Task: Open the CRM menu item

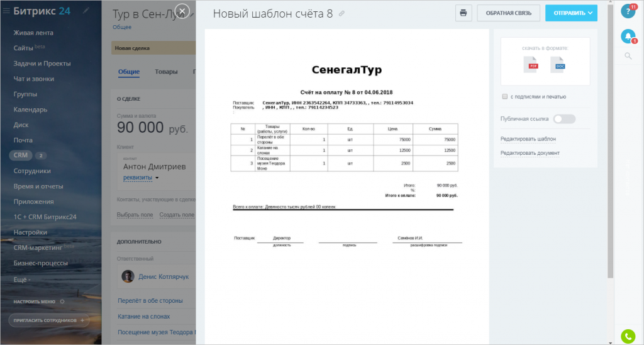Action: [x=21, y=155]
